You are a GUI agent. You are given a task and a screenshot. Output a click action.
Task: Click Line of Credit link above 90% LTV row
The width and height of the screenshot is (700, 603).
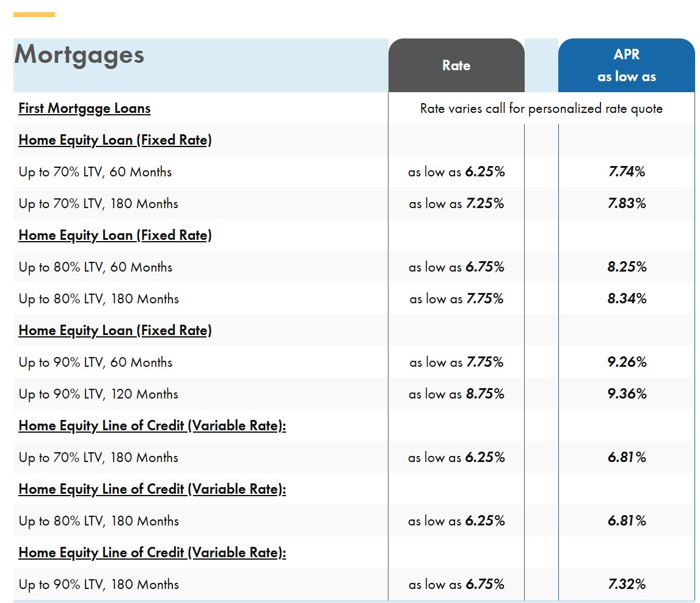pos(152,553)
